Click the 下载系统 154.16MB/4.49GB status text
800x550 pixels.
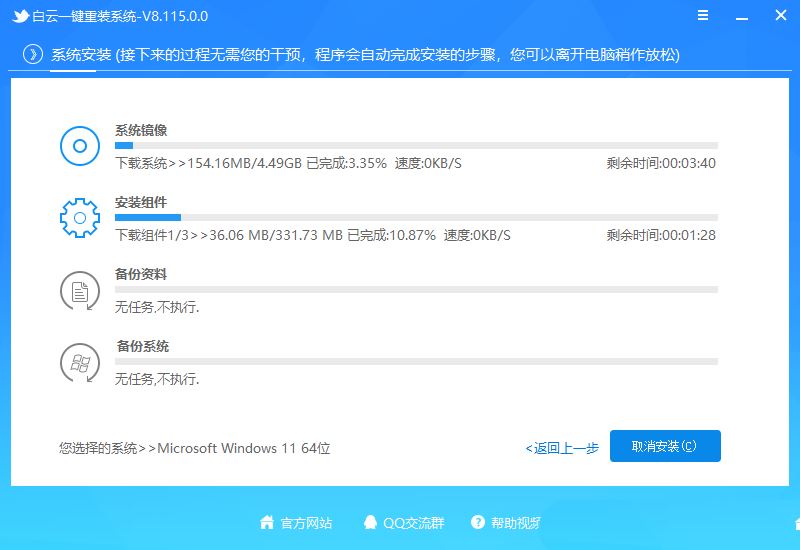(288, 163)
